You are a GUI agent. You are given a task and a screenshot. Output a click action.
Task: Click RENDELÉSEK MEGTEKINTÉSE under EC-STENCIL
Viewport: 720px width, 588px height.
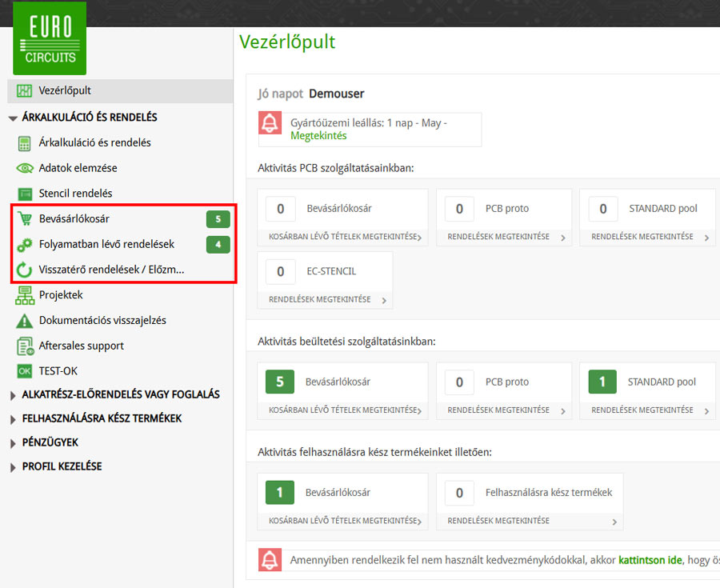319,299
